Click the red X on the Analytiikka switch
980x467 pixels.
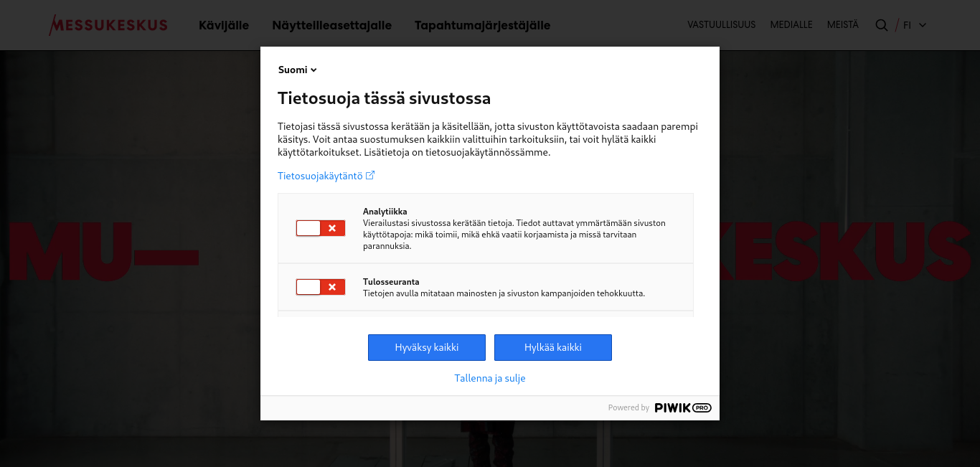[x=332, y=228]
